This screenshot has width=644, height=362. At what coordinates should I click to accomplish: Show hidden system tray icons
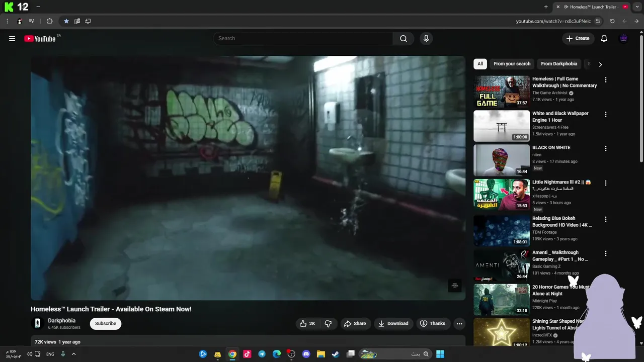pyautogui.click(x=73, y=354)
